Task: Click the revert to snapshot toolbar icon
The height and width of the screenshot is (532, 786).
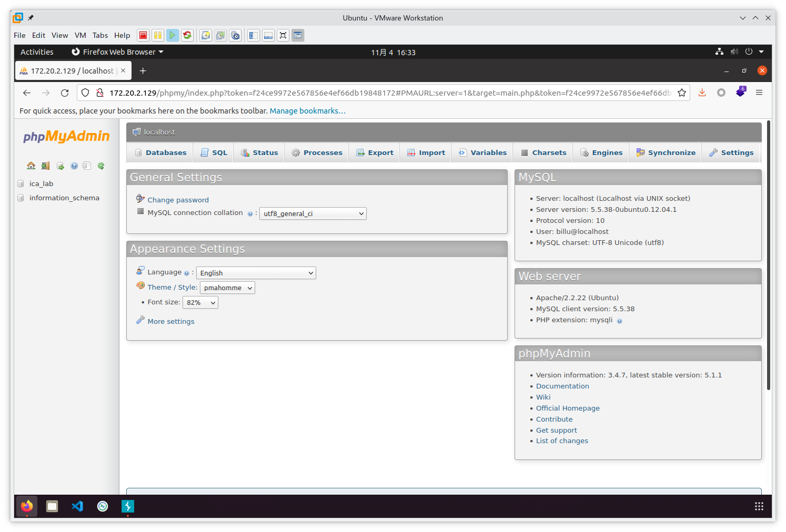Action: [220, 35]
